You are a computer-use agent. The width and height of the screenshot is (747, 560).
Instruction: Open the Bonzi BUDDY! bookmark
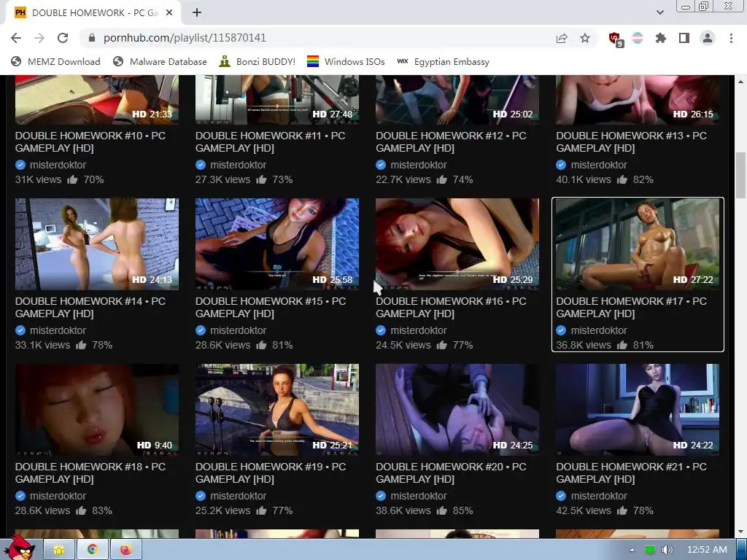[x=257, y=61]
